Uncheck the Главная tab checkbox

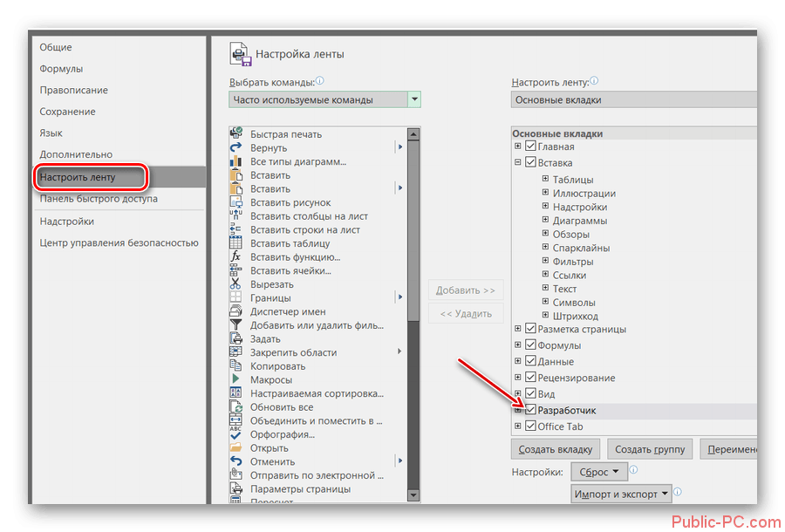[x=530, y=147]
